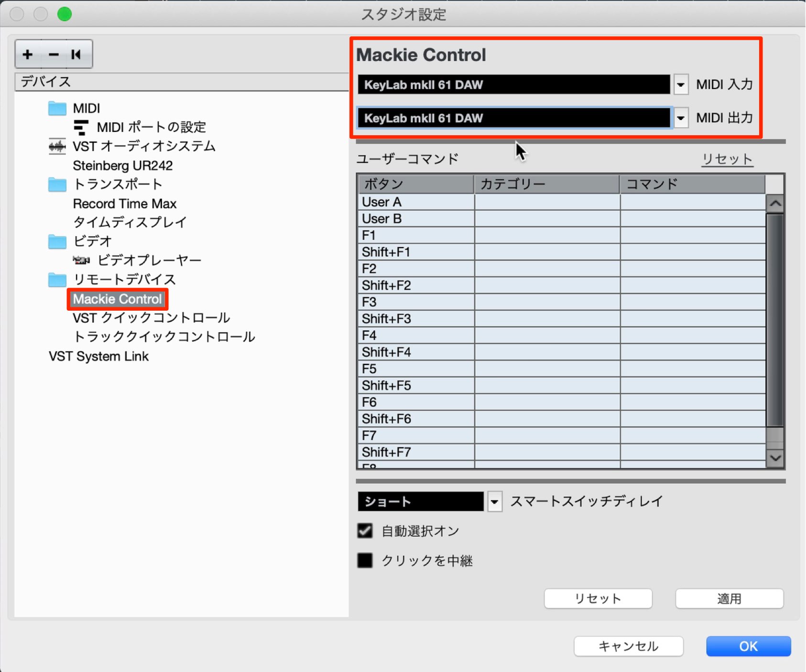806x672 pixels.
Task: Select the Shift+F7 row
Action: [562, 452]
